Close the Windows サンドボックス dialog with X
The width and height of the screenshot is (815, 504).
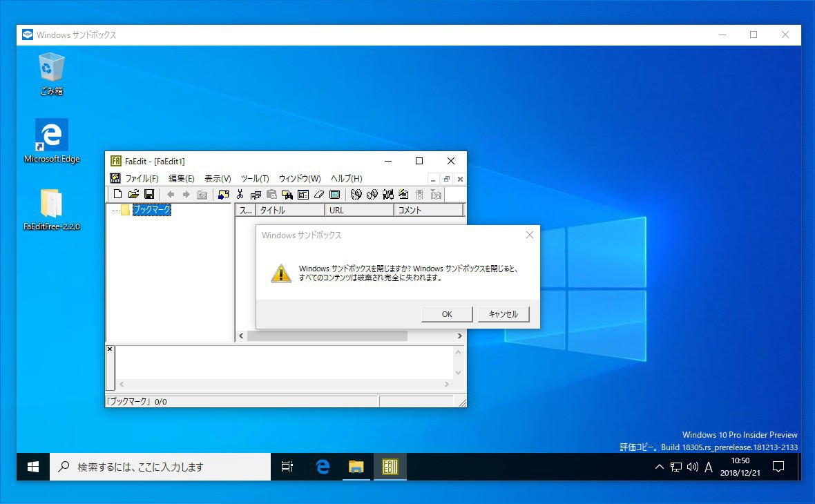click(530, 235)
